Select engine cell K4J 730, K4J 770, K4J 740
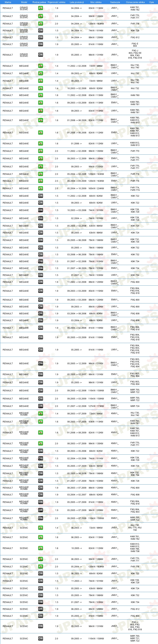The width and height of the screenshot is (158, 644). tap(135, 528)
